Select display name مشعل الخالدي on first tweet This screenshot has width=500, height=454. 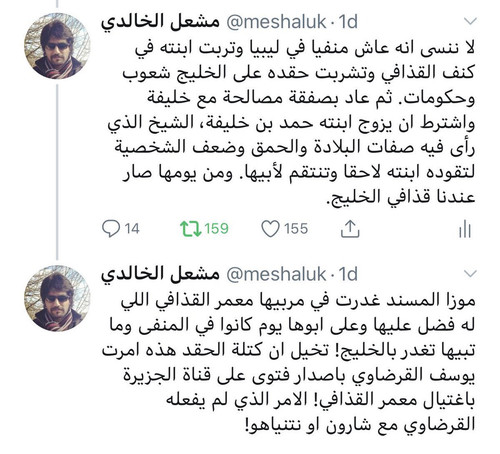161,22
